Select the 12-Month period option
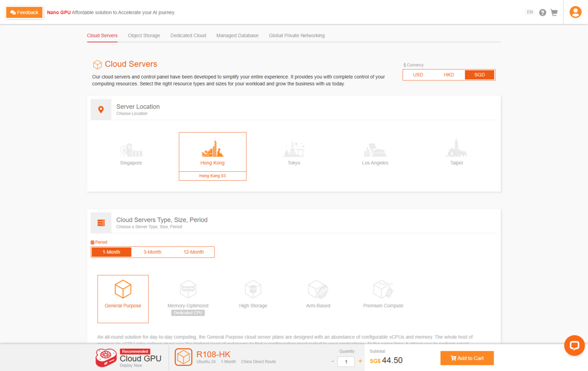The width and height of the screenshot is (588, 371). [x=194, y=252]
